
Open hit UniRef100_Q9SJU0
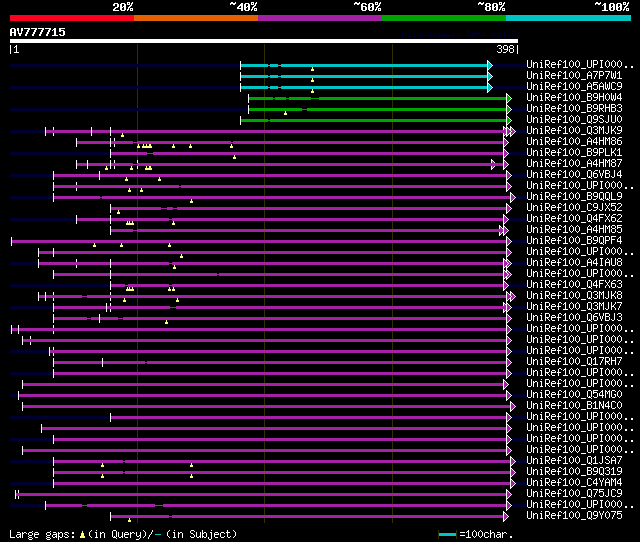point(574,120)
